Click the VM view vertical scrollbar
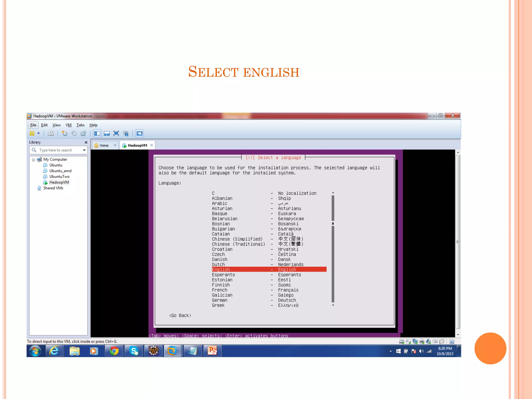 click(x=458, y=242)
